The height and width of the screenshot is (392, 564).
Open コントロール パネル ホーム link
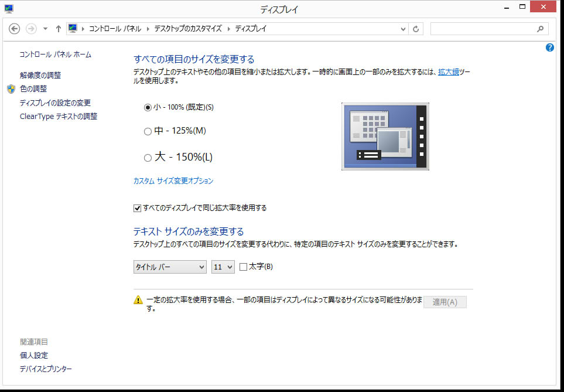click(x=56, y=54)
